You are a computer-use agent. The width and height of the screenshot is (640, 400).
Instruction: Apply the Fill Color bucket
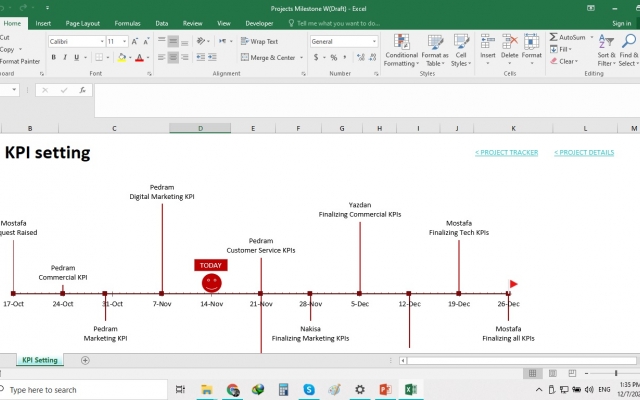122,58
